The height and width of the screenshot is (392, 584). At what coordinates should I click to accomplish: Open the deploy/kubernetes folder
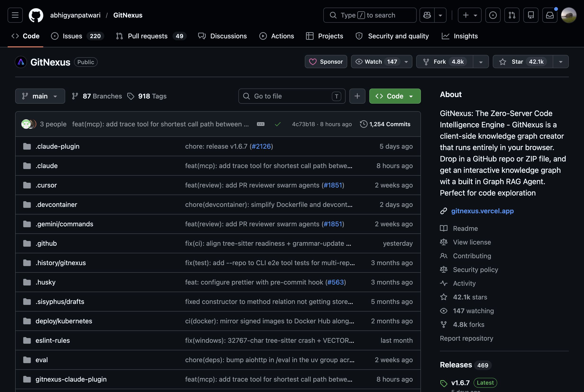tap(64, 321)
